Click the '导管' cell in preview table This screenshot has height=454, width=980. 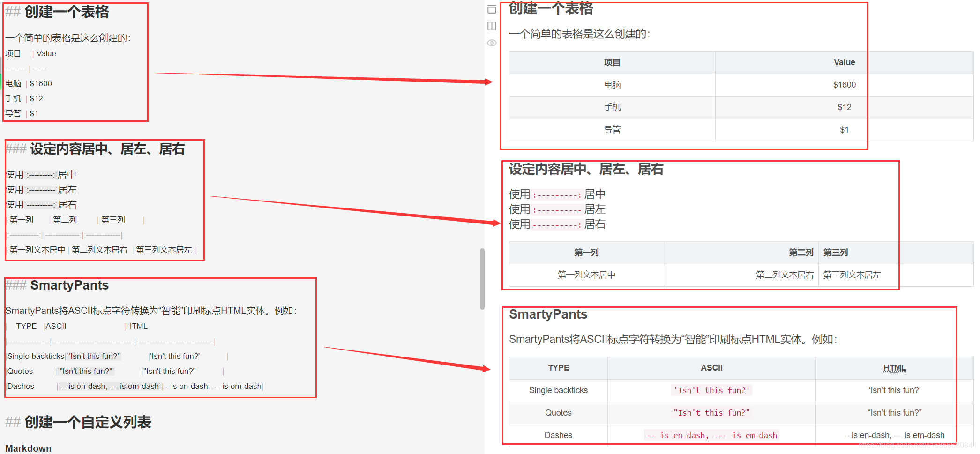[x=612, y=130]
